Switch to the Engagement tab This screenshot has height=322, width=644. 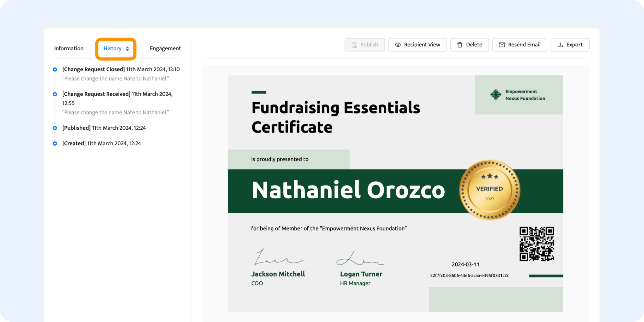pos(165,48)
